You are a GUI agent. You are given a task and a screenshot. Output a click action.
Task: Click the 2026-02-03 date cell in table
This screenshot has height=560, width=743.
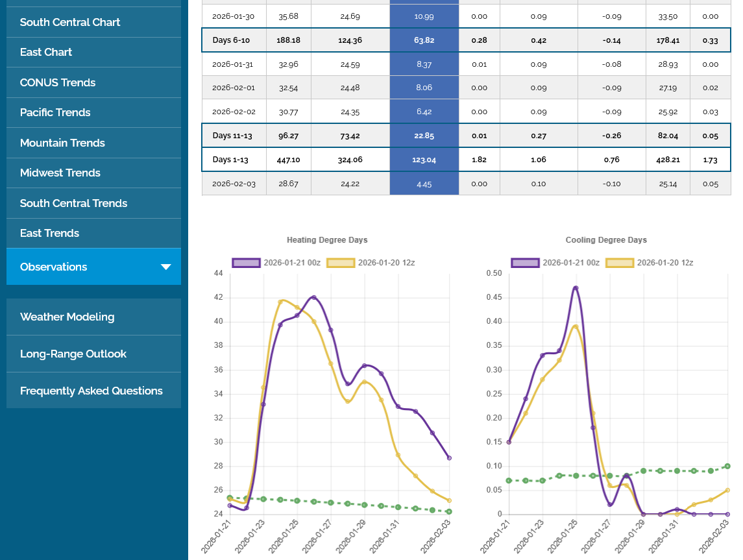point(234,184)
